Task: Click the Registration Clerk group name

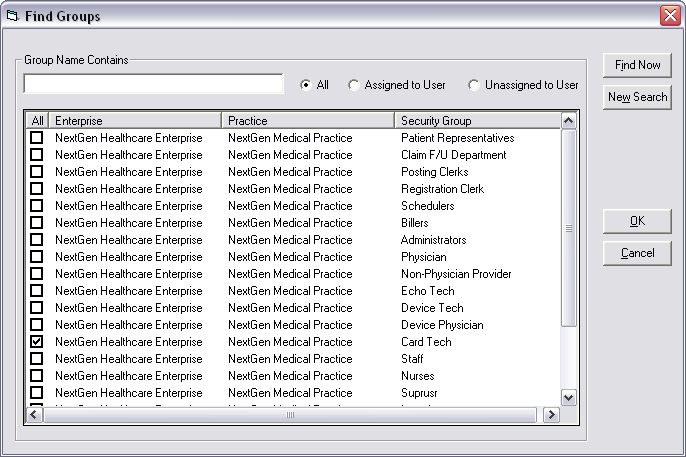Action: 442,189
